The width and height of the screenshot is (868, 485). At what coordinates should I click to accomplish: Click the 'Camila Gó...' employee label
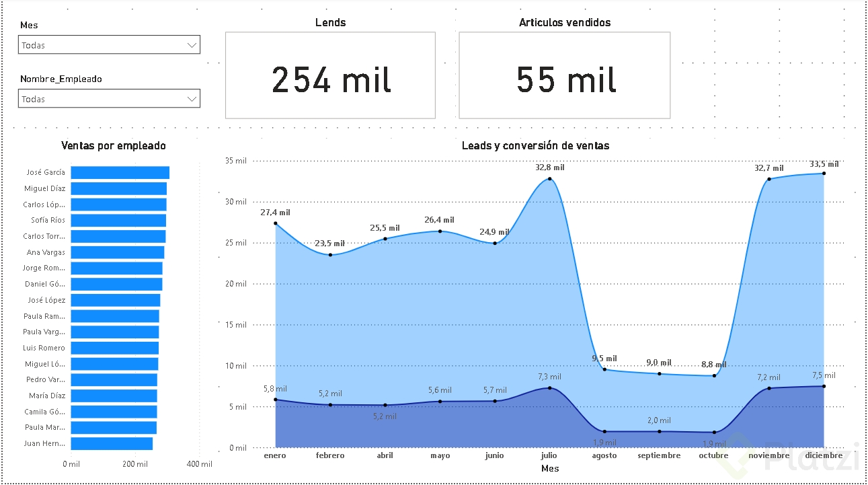click(44, 412)
